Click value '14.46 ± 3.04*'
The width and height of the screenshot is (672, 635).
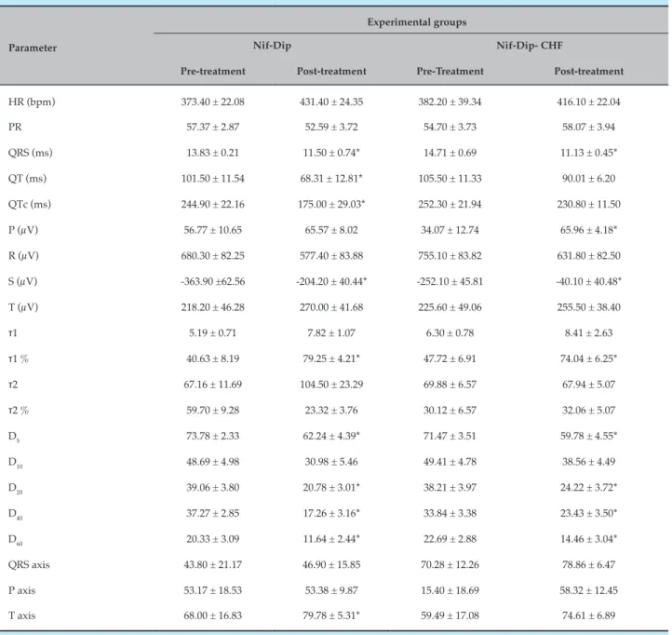coord(588,538)
